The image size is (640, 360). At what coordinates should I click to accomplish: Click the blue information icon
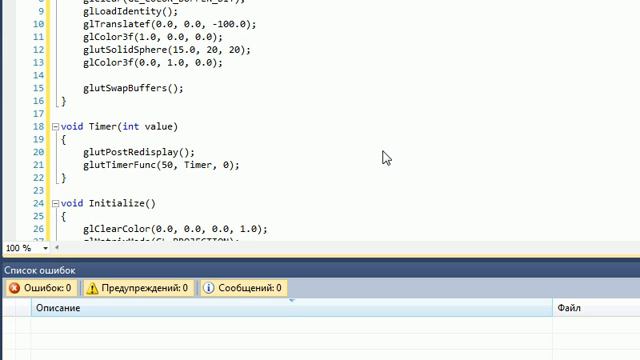209,288
